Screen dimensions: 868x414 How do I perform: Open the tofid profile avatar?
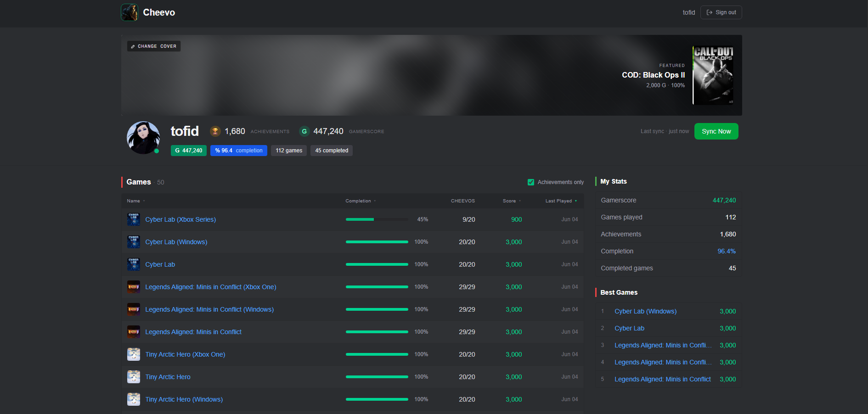(x=143, y=138)
